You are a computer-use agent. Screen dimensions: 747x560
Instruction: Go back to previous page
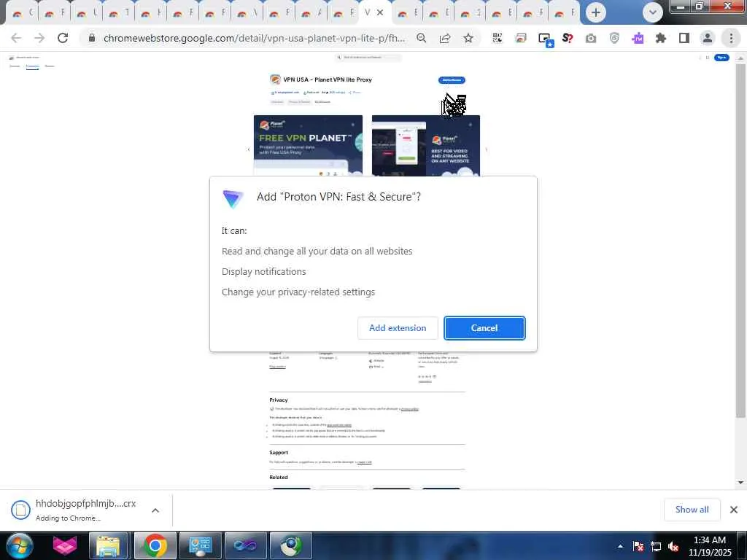click(16, 38)
